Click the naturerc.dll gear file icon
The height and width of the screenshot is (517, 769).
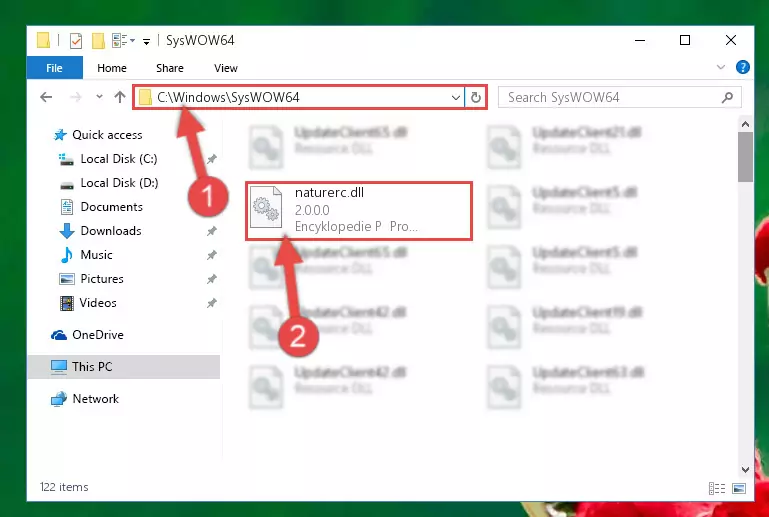266,208
